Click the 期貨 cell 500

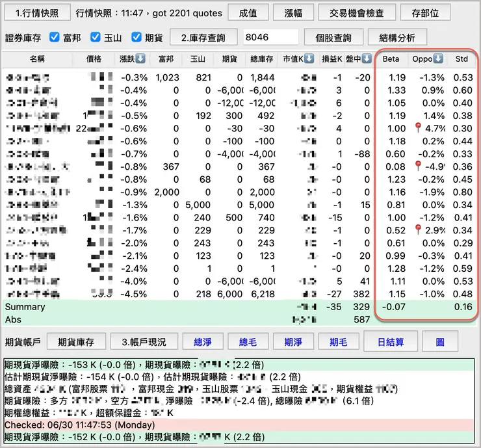pos(234,218)
